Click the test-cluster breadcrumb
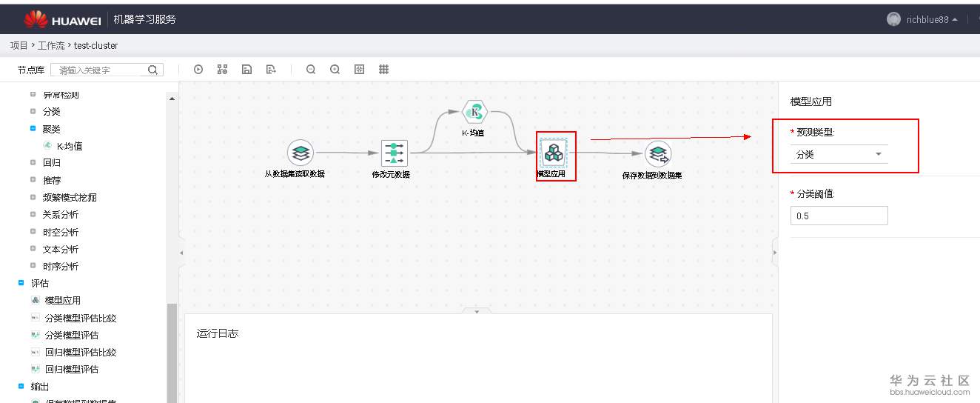This screenshot has width=980, height=403. tap(96, 45)
